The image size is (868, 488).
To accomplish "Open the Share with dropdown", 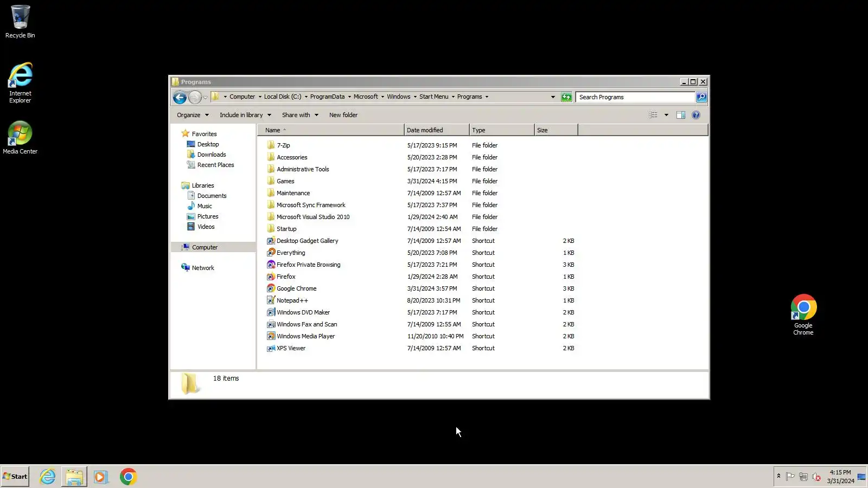I will (x=300, y=115).
